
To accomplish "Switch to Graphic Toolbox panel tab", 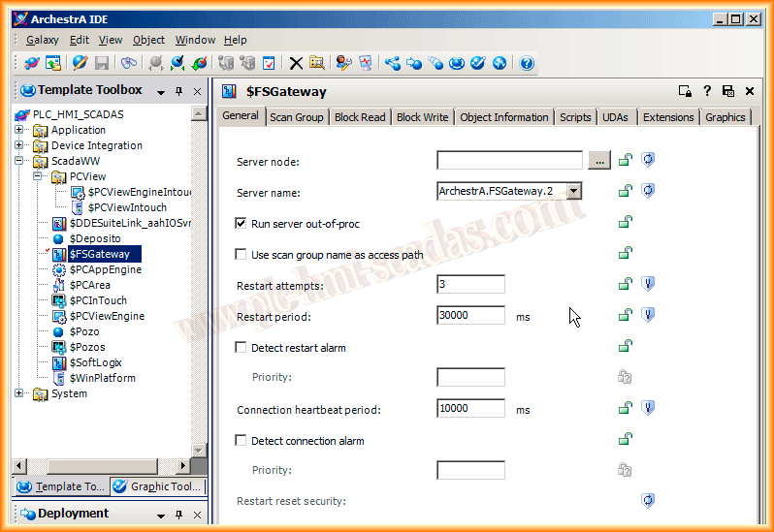I will 157,486.
